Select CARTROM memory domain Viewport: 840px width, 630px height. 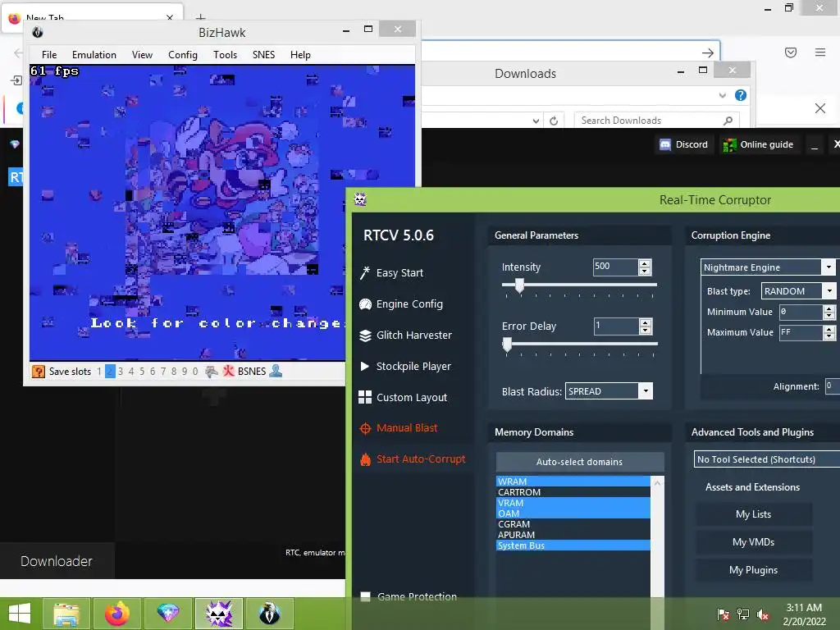pos(573,492)
